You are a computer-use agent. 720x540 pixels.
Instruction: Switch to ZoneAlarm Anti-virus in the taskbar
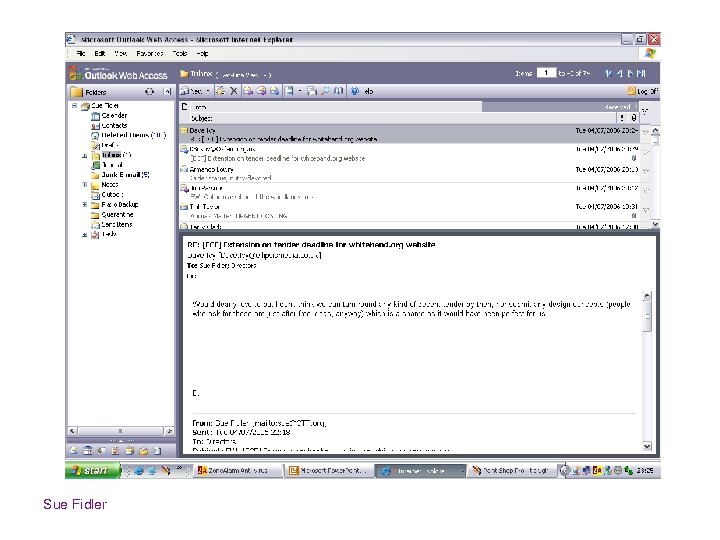pos(237,470)
